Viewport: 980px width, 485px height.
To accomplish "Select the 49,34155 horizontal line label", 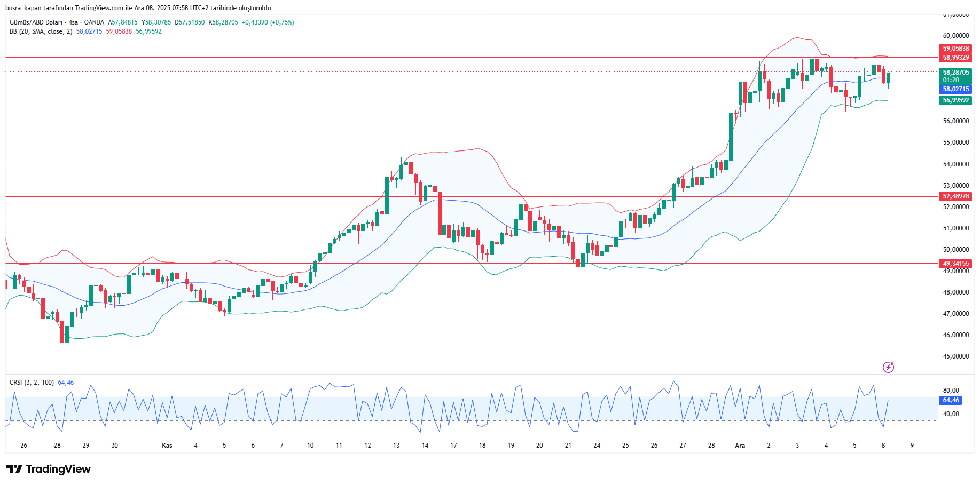I will click(x=955, y=264).
